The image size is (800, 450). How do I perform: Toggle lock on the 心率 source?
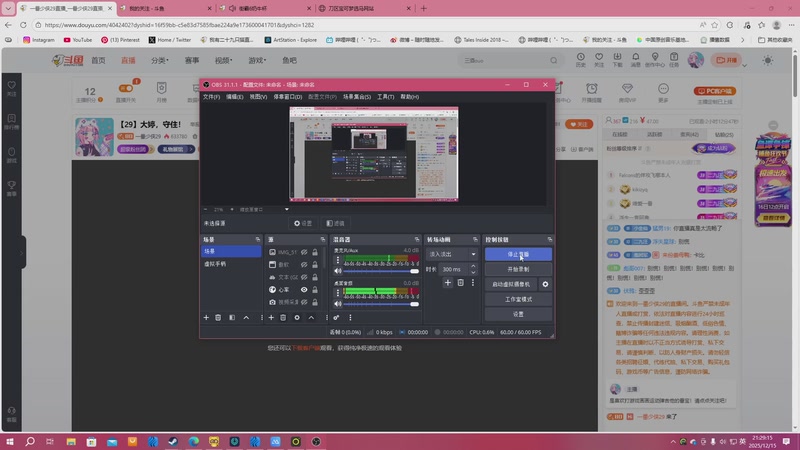coord(315,289)
